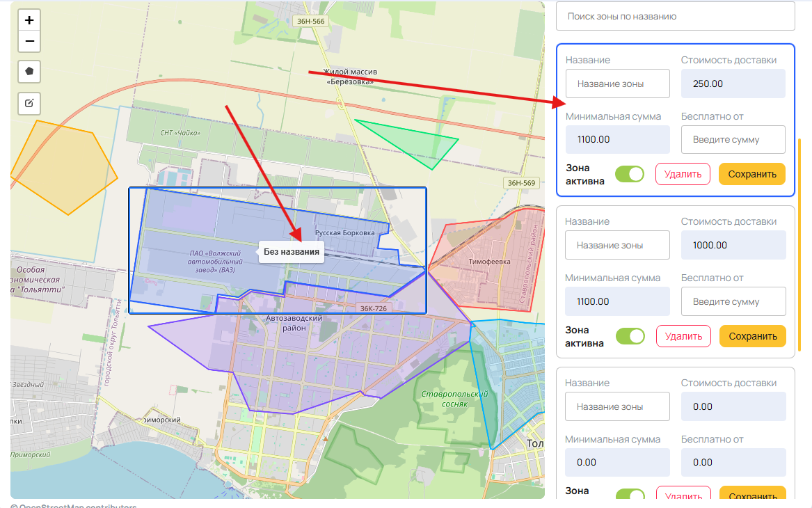Select the orange delivery zone polygon

click(62, 166)
